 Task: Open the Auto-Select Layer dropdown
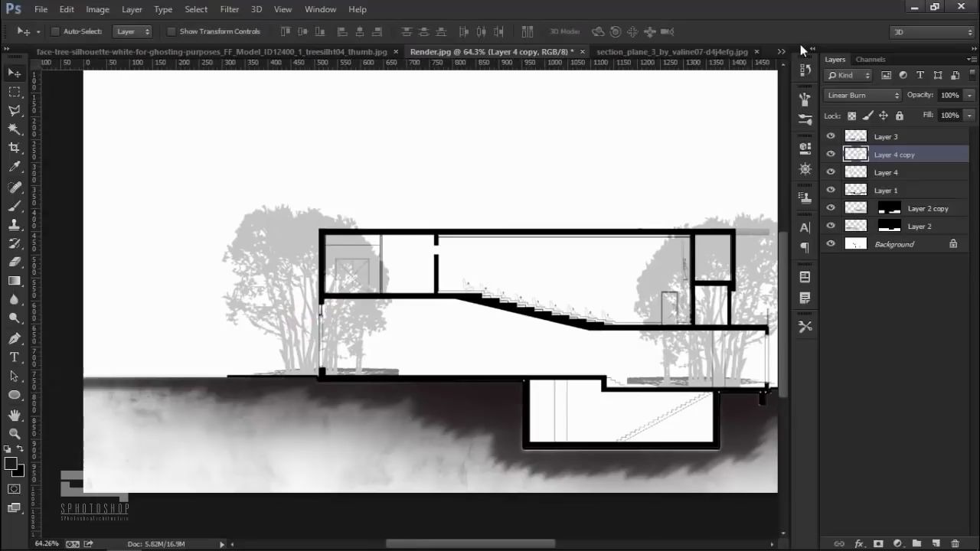click(x=133, y=31)
